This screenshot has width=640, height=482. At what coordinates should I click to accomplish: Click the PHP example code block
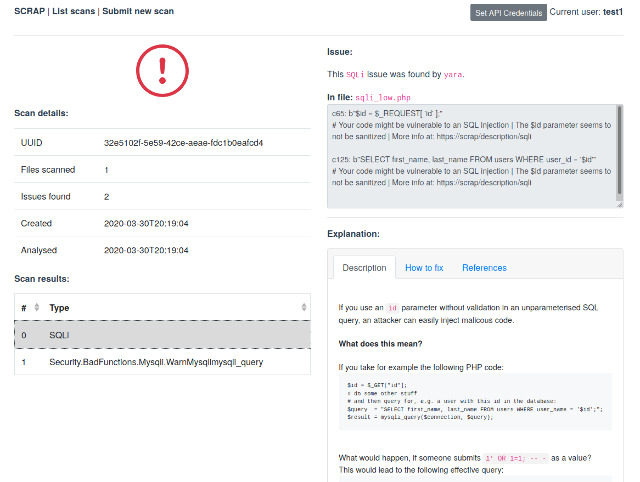point(474,403)
